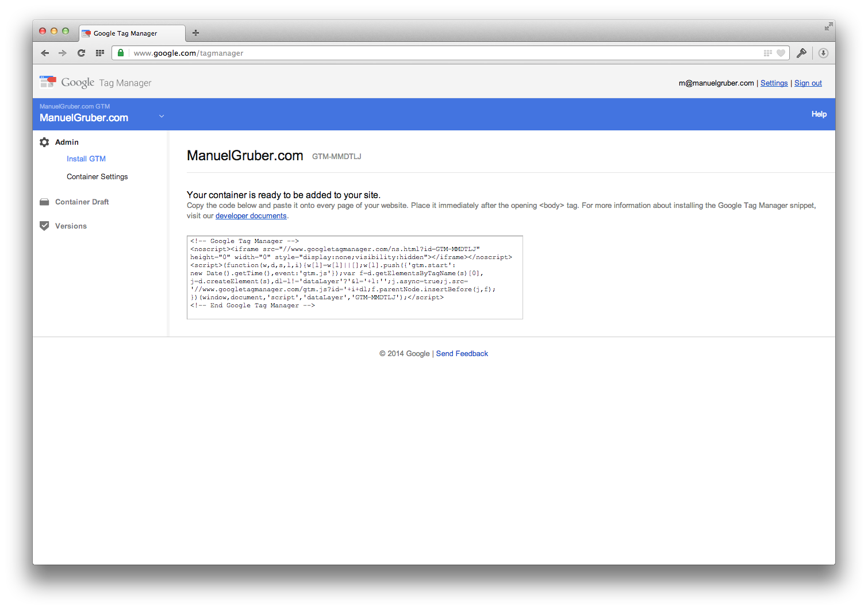The height and width of the screenshot is (610, 868).
Task: Click the ManuelGruber.com account name in blue bar
Action: (84, 118)
